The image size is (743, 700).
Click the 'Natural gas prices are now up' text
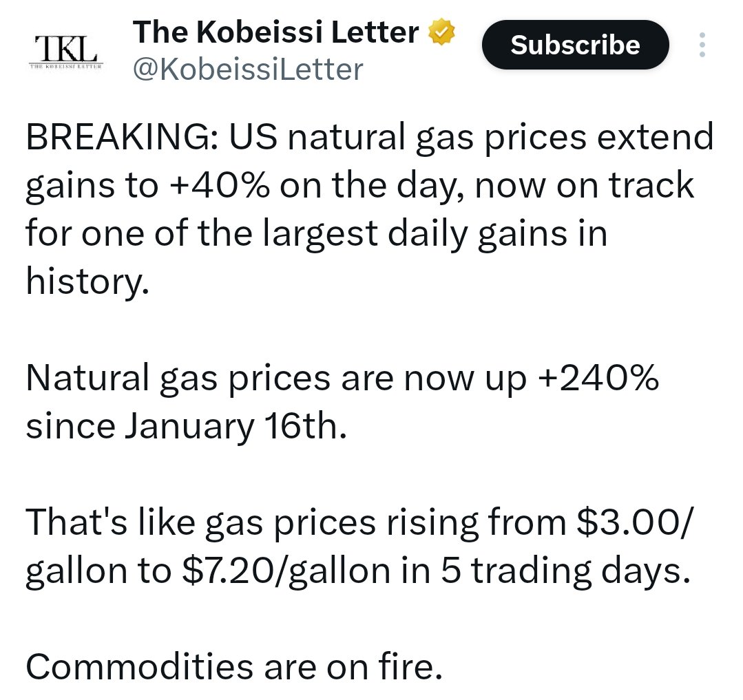click(x=275, y=379)
